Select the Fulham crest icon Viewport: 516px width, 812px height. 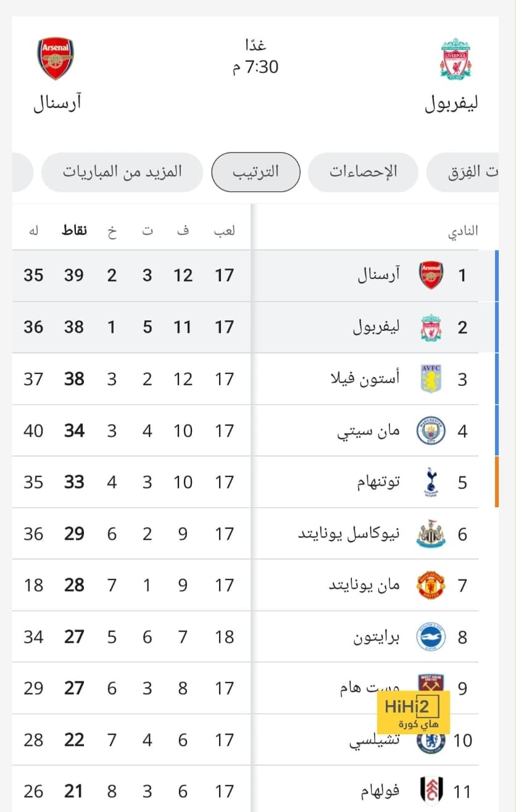pyautogui.click(x=431, y=791)
